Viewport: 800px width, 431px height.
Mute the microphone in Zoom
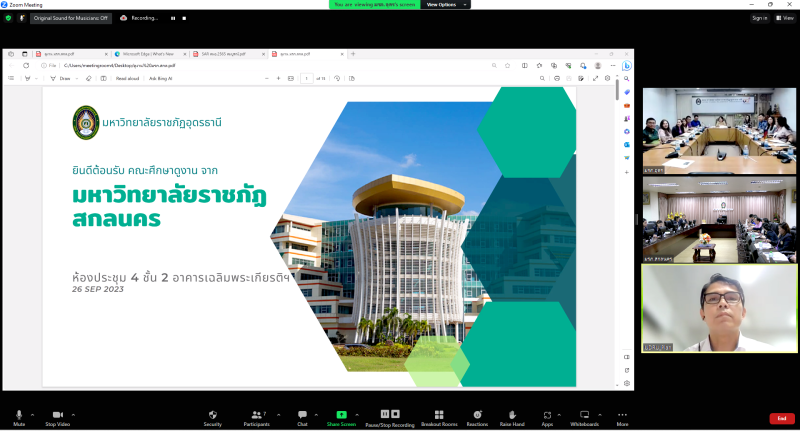coord(19,415)
